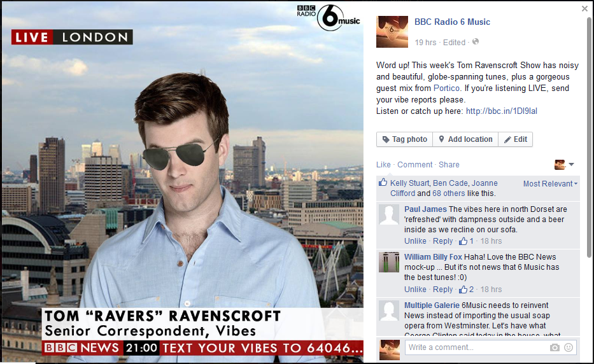Click thumbs-up count on William Billy Fox's comment
The width and height of the screenshot is (594, 364).
click(466, 290)
